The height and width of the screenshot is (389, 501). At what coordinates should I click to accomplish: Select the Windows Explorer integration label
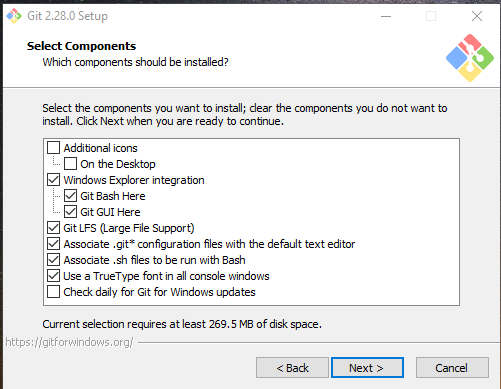pos(134,180)
